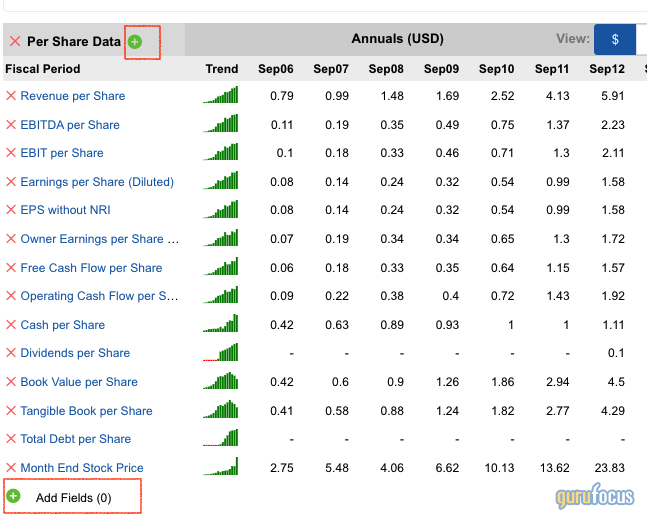The width and height of the screenshot is (647, 520).
Task: Remove the Book Value per Share row
Action: (11, 381)
